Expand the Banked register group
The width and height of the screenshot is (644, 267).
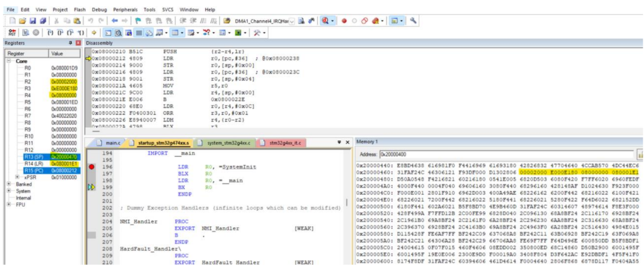8,184
